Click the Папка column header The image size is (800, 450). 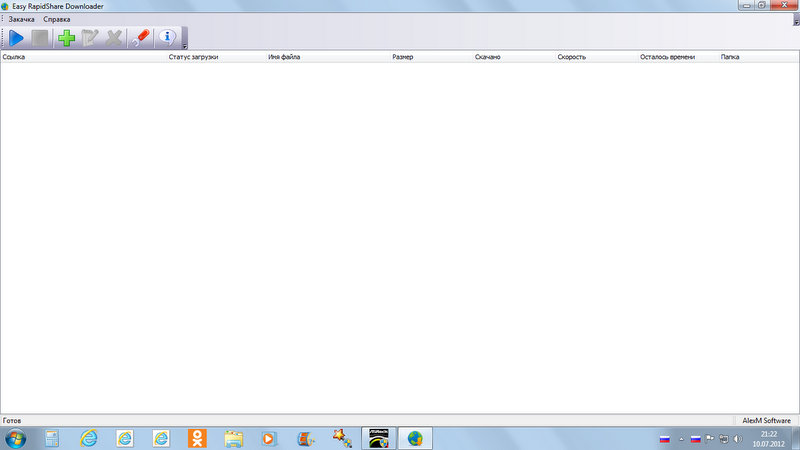pos(759,57)
